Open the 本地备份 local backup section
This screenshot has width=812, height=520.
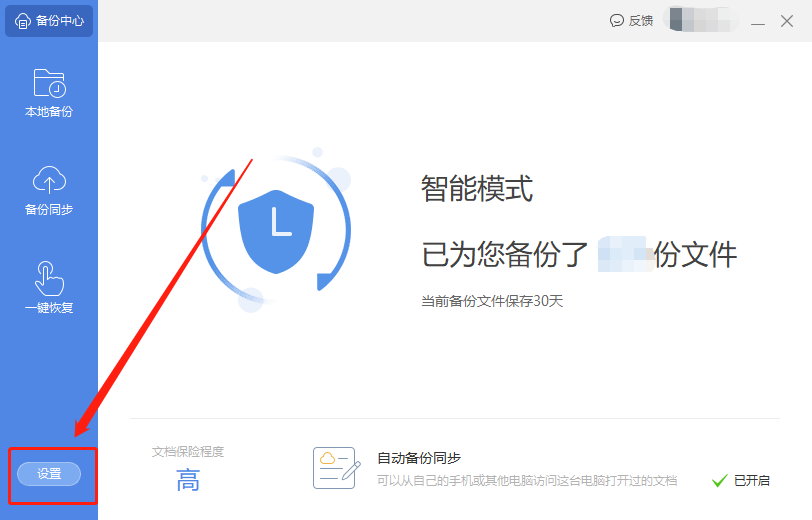(x=49, y=93)
